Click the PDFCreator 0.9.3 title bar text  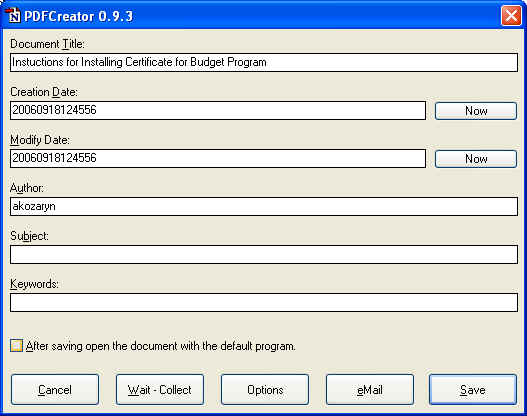click(79, 16)
